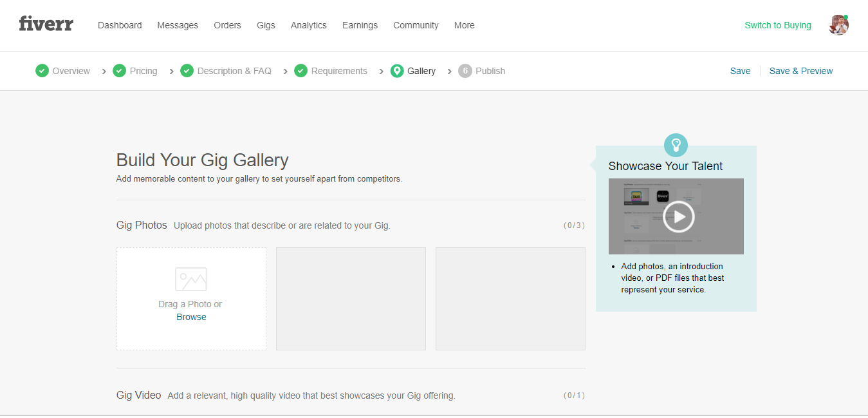This screenshot has height=418, width=868.
Task: Click Browse to upload a photo
Action: click(191, 317)
